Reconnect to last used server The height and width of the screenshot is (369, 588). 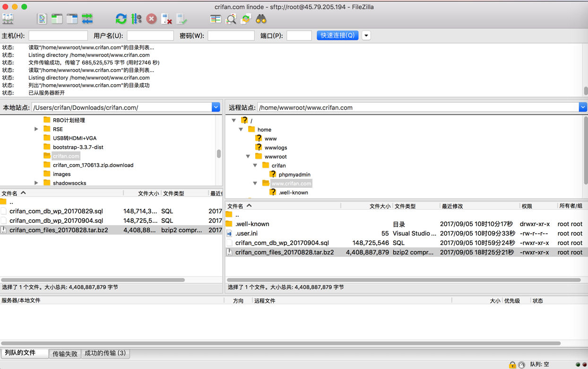click(182, 19)
